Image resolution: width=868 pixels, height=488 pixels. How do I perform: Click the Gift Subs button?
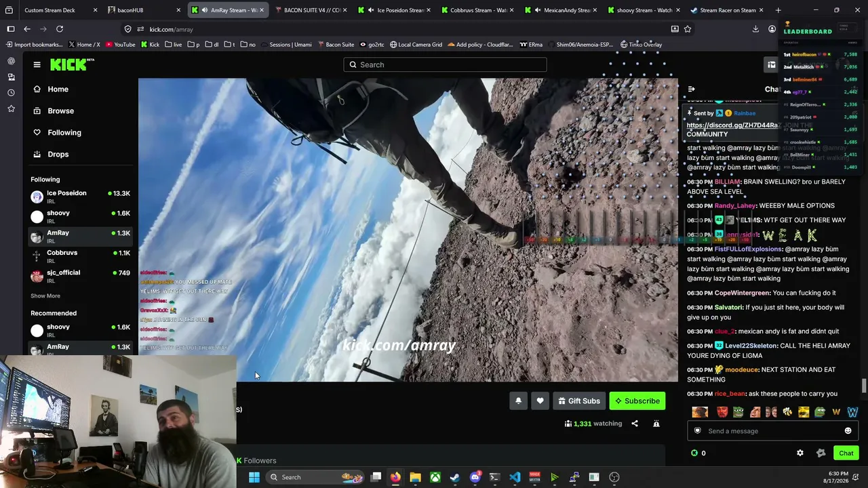(x=579, y=401)
